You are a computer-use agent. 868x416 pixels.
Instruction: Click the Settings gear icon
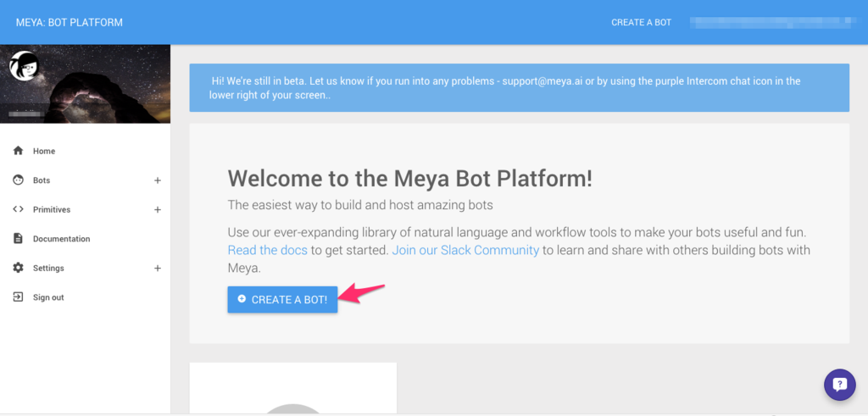tap(19, 268)
